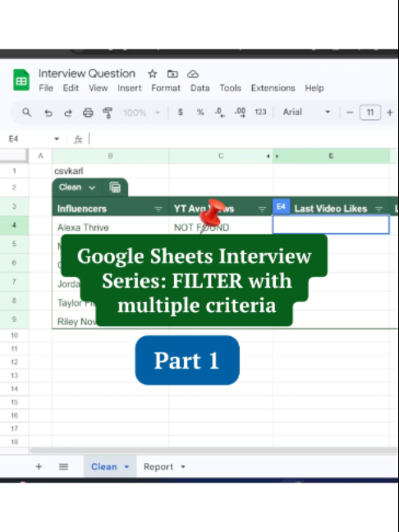Increase decimal places
The image size is (399, 532).
[x=241, y=112]
